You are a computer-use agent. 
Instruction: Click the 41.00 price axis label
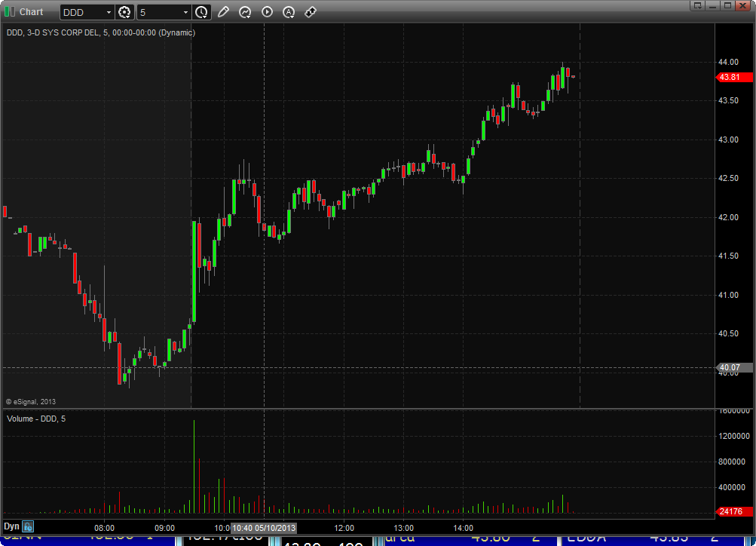click(x=729, y=295)
